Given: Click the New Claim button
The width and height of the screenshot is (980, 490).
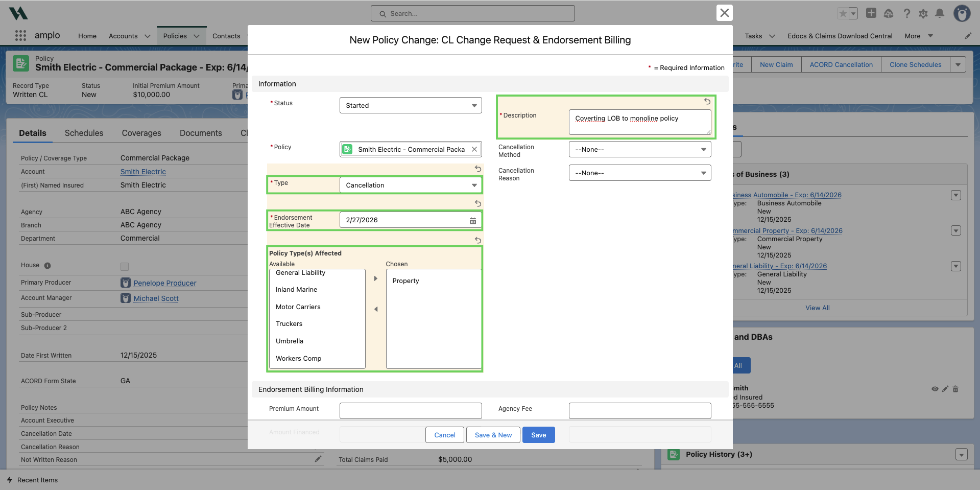Looking at the screenshot, I should pyautogui.click(x=776, y=64).
